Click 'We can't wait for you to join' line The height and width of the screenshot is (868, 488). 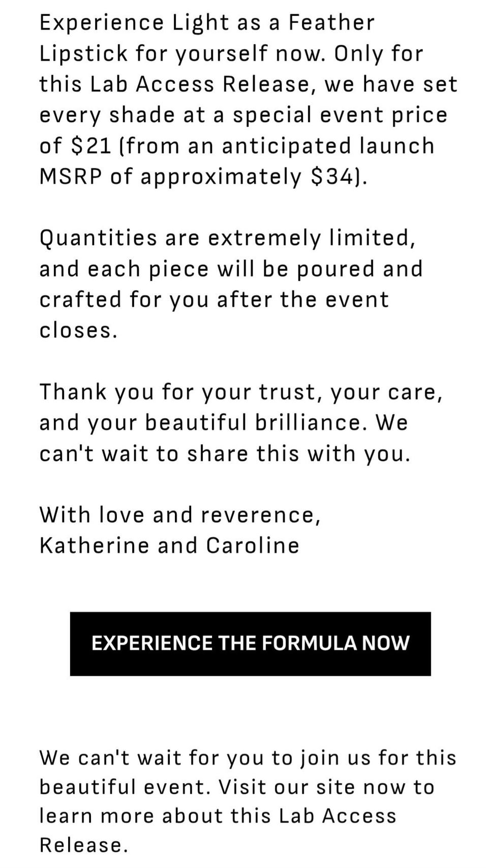248,758
